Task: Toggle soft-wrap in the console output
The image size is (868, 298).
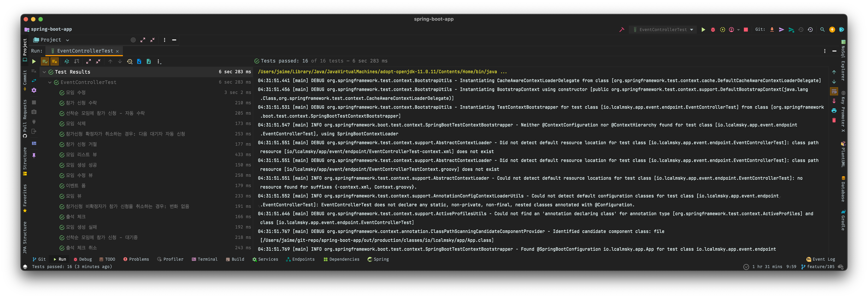Action: pos(834,92)
